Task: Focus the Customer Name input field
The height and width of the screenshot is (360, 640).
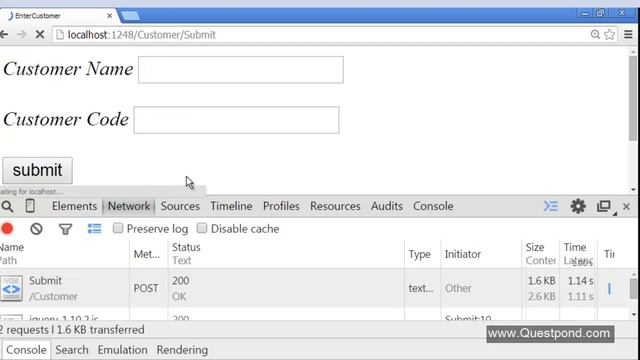Action: [x=241, y=70]
